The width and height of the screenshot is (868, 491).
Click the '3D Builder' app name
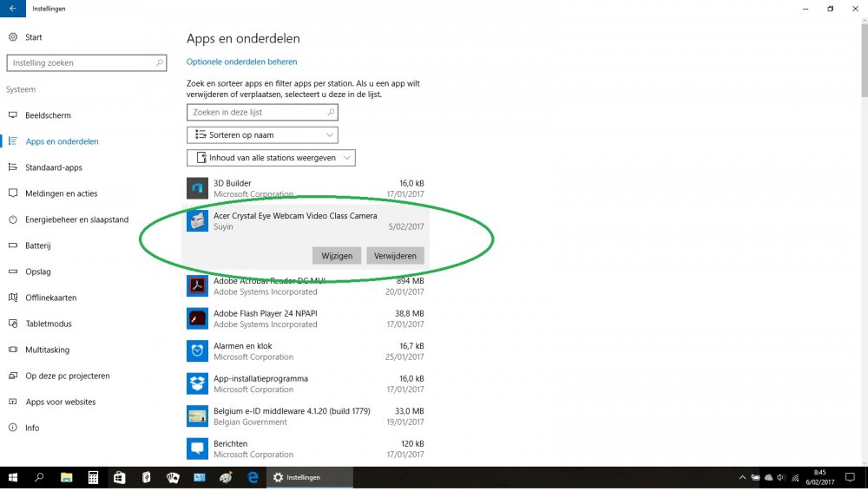point(233,183)
